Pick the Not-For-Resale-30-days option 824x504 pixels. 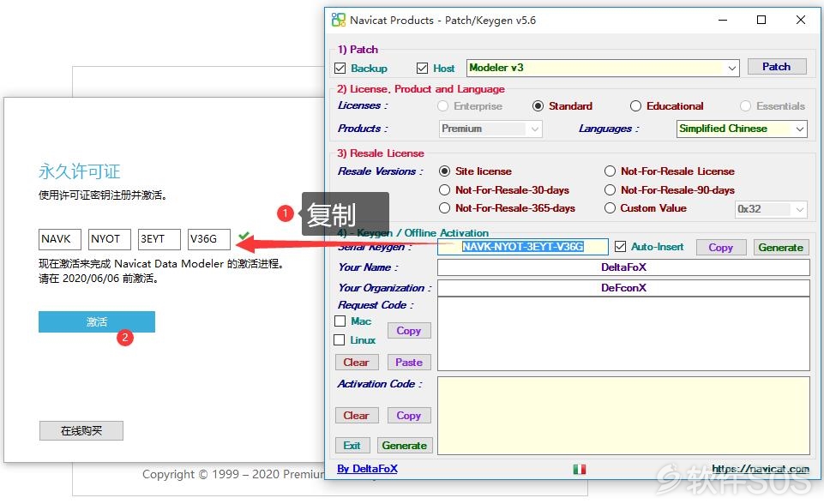pos(444,189)
